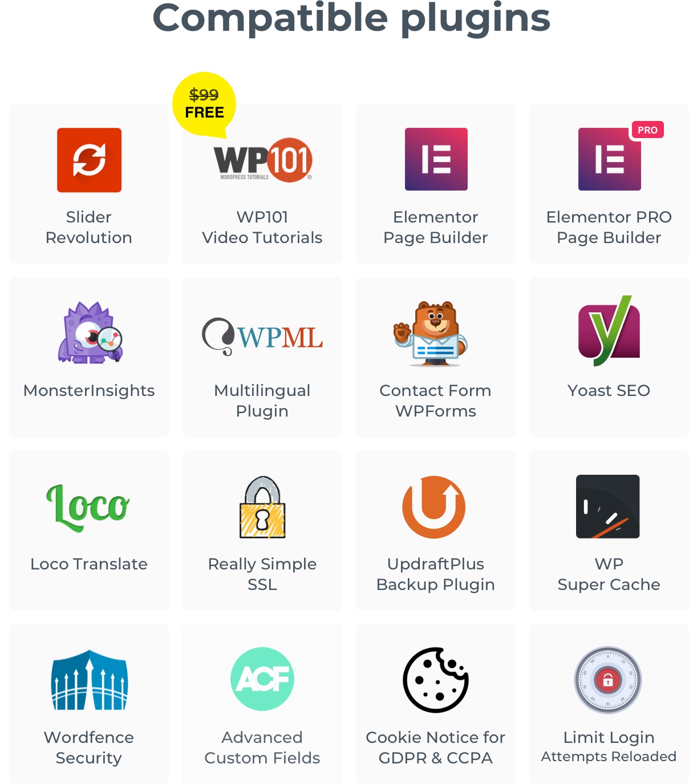689x784 pixels.
Task: Click the yellow $99 FREE badge
Action: [x=204, y=104]
